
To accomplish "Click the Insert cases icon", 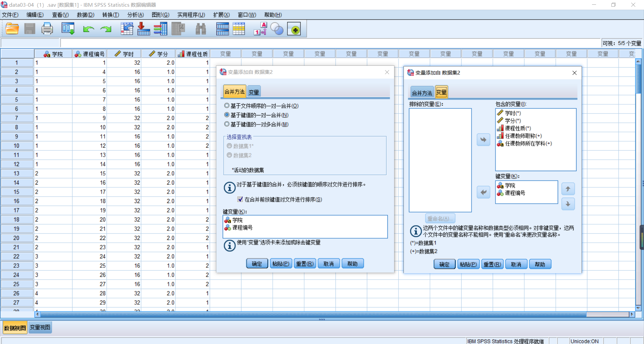I will point(222,29).
